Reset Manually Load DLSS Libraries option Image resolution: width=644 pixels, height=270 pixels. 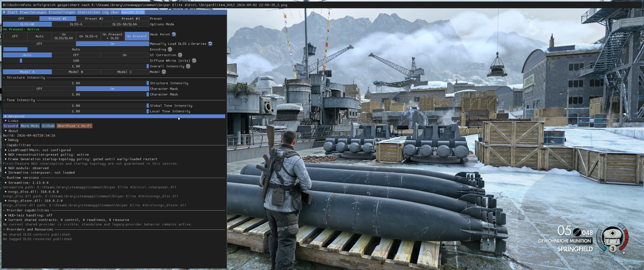click(x=210, y=43)
